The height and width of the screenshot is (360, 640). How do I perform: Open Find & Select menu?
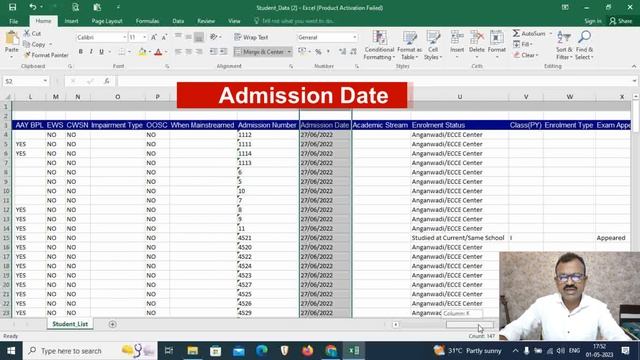coord(584,45)
